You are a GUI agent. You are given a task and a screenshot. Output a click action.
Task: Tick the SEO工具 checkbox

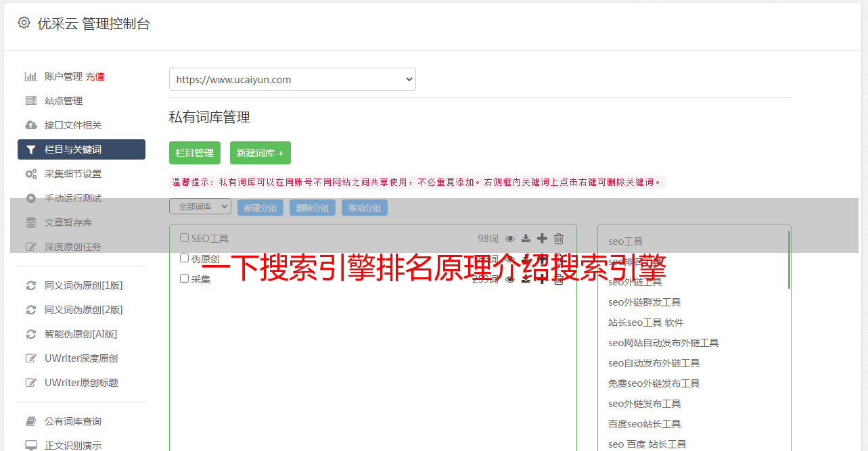pyautogui.click(x=184, y=238)
